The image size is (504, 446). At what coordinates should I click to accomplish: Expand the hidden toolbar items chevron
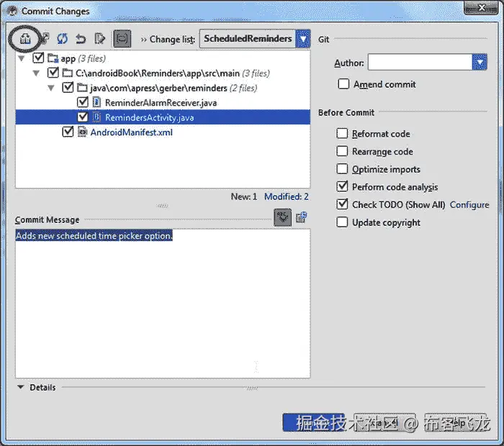(x=143, y=40)
